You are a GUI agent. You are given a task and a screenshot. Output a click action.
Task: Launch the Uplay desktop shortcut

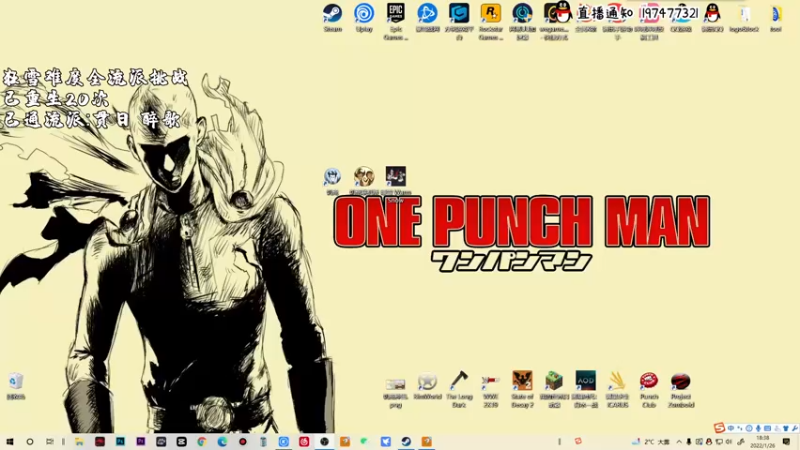(364, 17)
